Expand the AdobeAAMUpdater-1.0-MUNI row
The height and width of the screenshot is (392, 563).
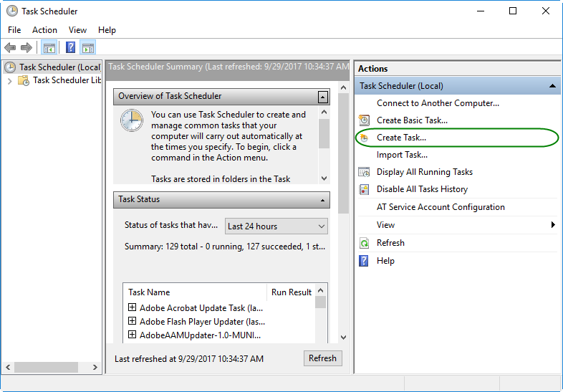point(132,335)
